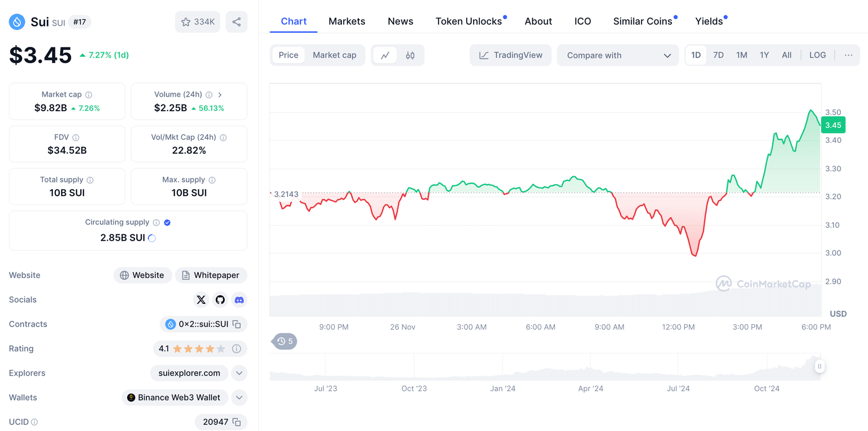Expand the Wallets list chevron
The height and width of the screenshot is (431, 868).
point(239,398)
